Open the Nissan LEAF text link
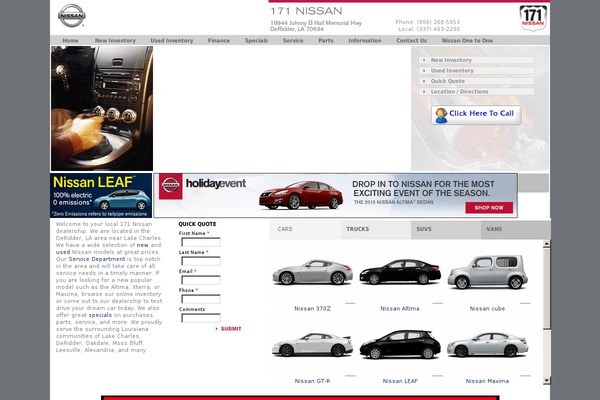600x400 pixels. click(x=400, y=381)
